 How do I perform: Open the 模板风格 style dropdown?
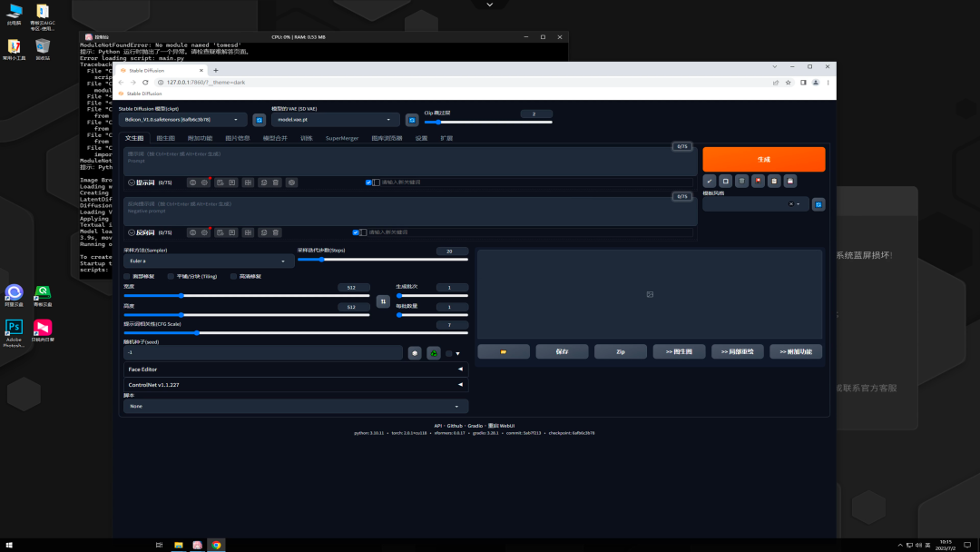coord(756,204)
